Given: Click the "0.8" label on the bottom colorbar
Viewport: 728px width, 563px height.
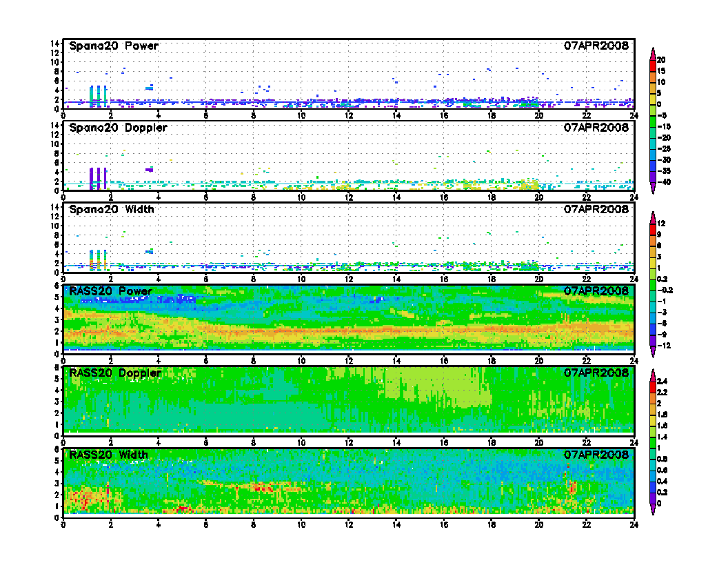Looking at the screenshot, I should 662,459.
